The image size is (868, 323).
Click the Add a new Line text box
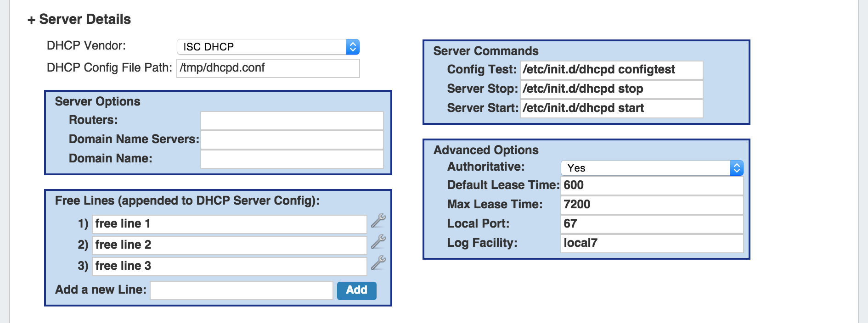[241, 290]
